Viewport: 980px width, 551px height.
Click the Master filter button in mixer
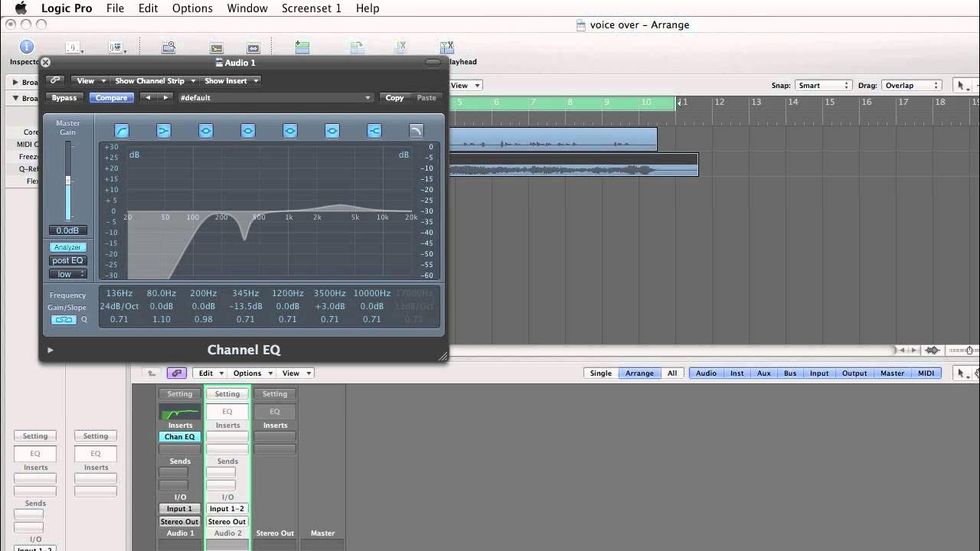(892, 373)
